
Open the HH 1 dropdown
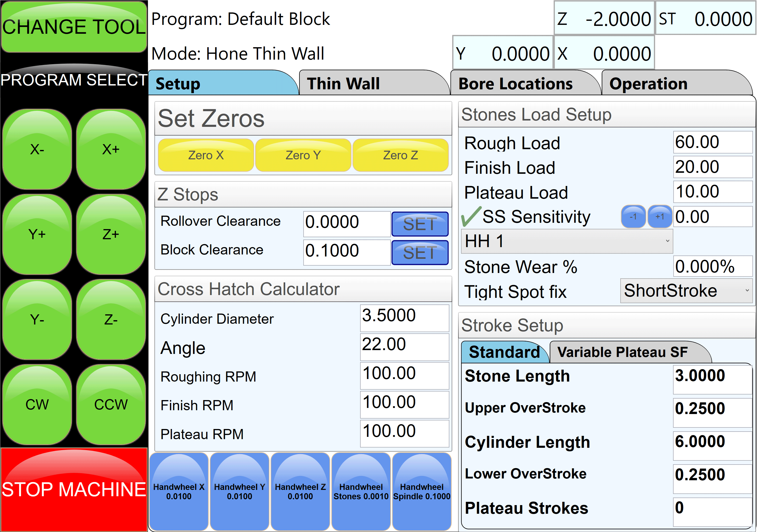click(567, 241)
